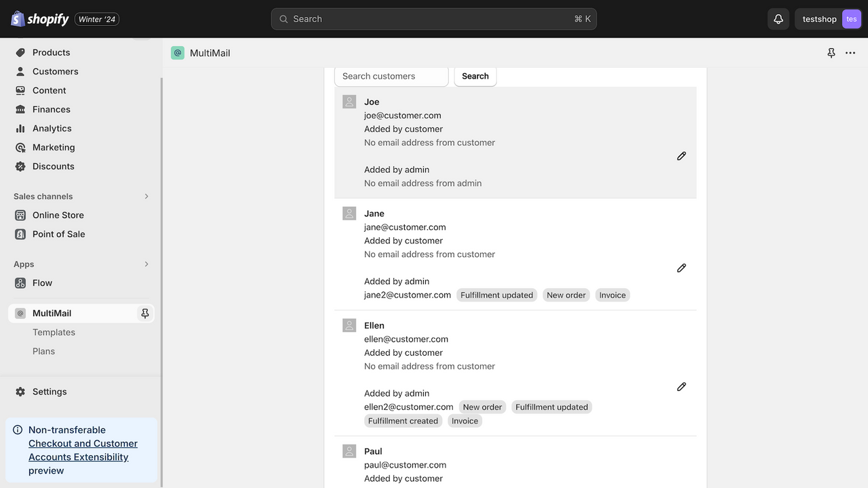868x488 pixels.
Task: Click the Settings gear icon
Action: [20, 392]
